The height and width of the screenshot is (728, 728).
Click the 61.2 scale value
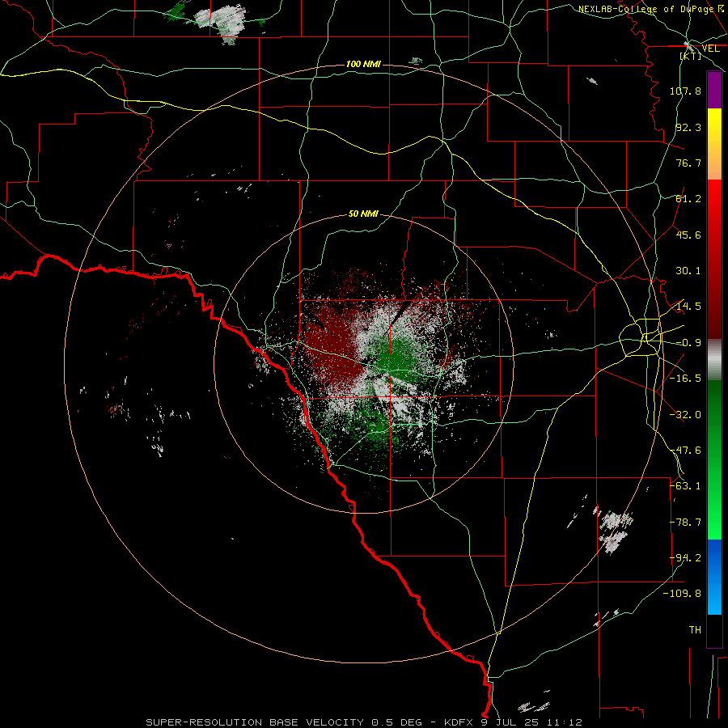point(688,199)
